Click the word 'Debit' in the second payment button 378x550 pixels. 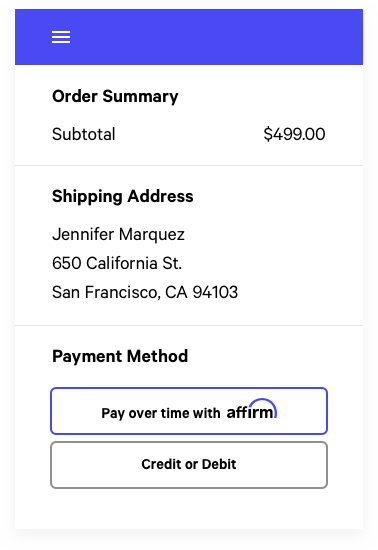click(x=219, y=464)
